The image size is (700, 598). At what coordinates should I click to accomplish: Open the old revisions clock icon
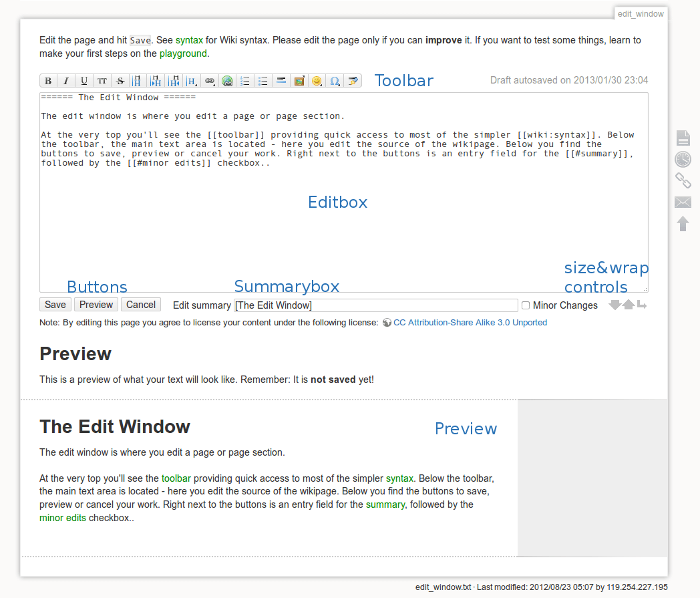(683, 159)
